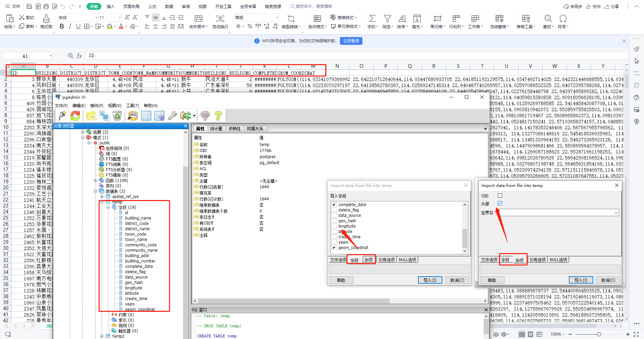This screenshot has width=644, height=339.
Task: Open the view filtered data grid icon
Action: (159, 116)
